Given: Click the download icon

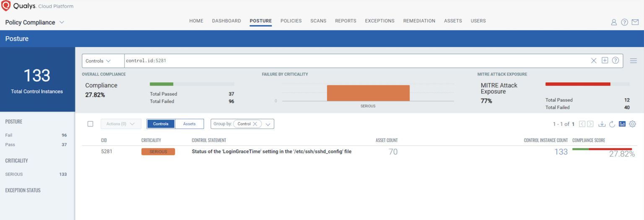Looking at the screenshot, I should [602, 124].
